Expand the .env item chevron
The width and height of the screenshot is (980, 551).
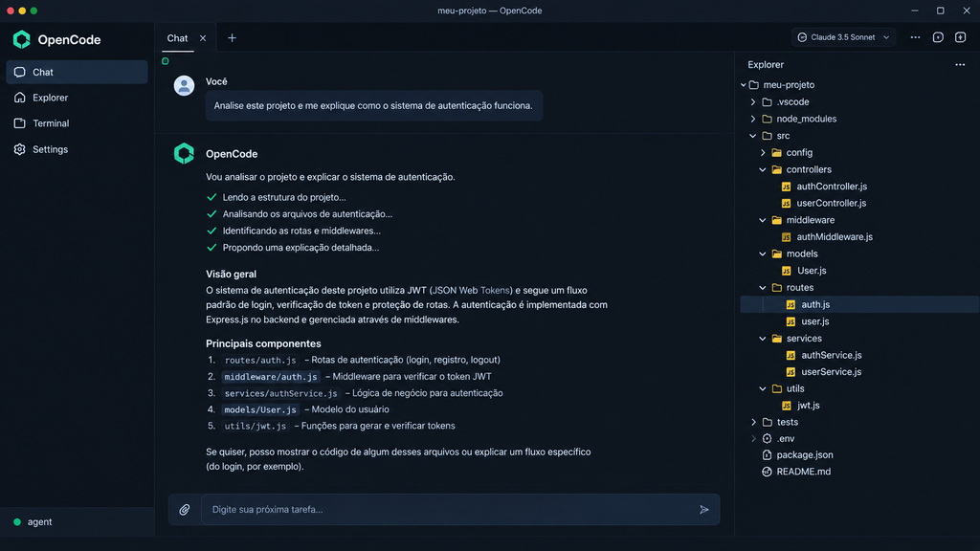click(753, 438)
